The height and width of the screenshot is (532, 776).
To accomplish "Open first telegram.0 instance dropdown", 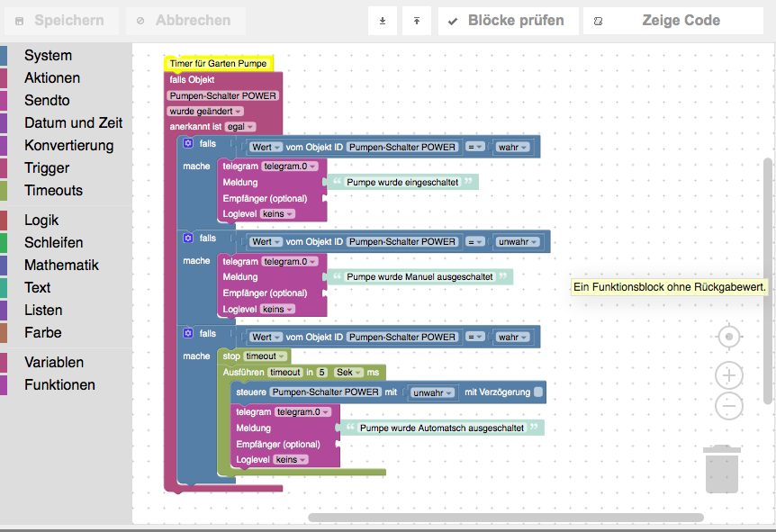I will tap(290, 167).
